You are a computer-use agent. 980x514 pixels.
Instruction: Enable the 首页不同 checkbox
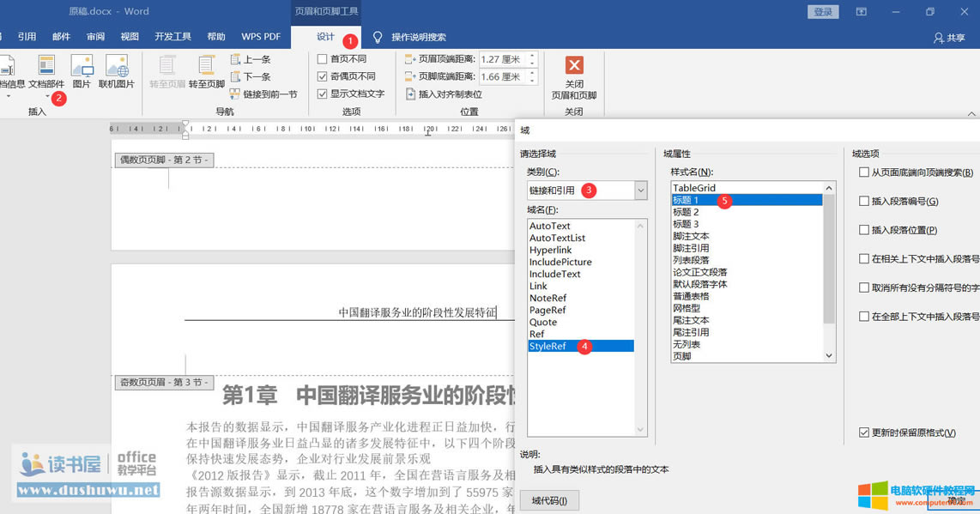(323, 59)
